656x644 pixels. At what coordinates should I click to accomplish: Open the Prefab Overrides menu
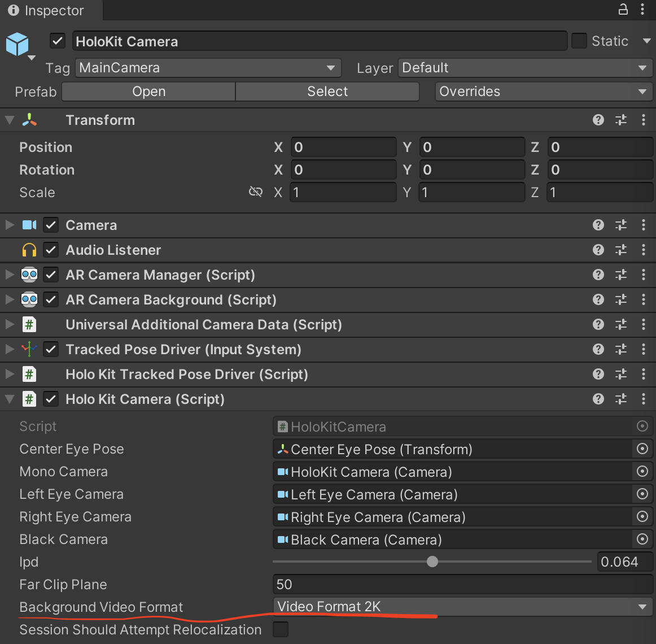543,92
